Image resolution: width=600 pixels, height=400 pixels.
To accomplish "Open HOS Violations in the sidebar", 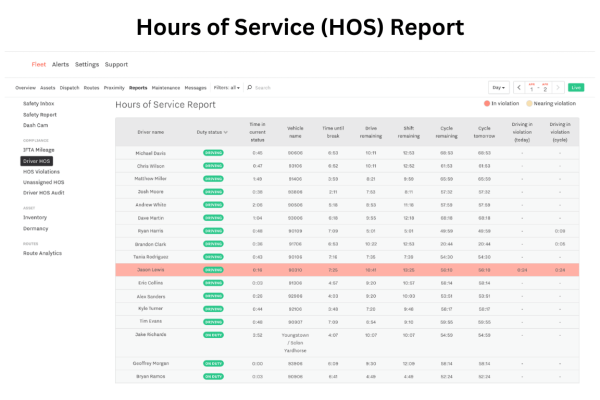I will click(x=42, y=171).
